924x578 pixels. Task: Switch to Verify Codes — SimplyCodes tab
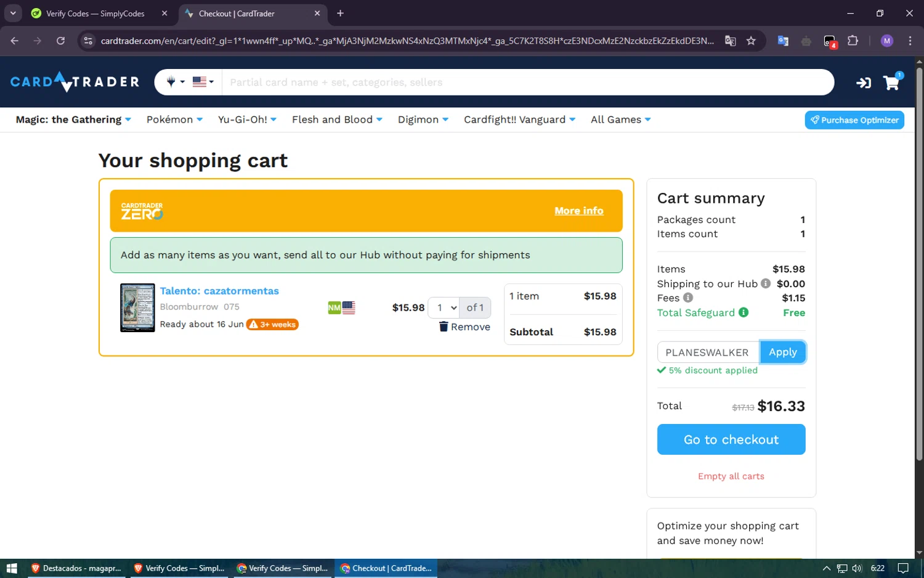[95, 14]
